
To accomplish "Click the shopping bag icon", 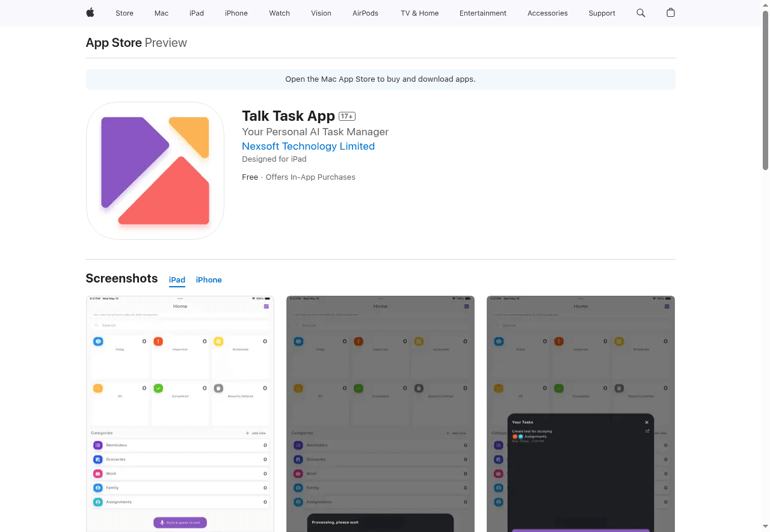I will click(670, 13).
